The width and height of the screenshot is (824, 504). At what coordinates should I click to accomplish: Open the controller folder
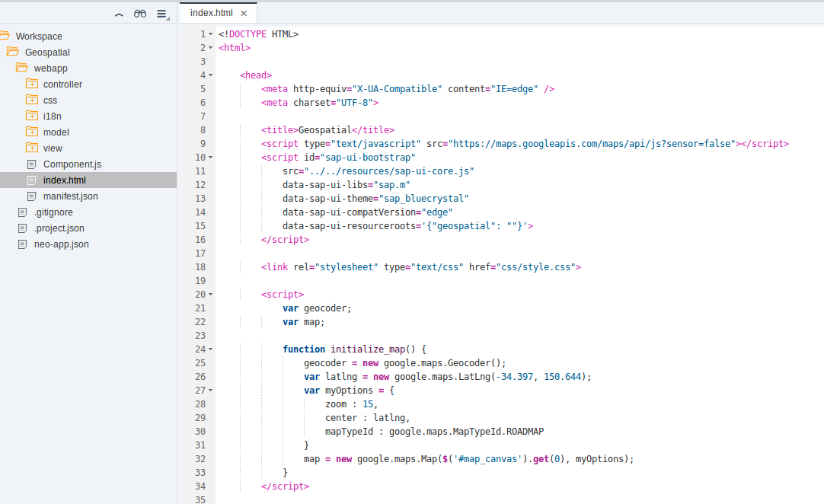coord(62,84)
